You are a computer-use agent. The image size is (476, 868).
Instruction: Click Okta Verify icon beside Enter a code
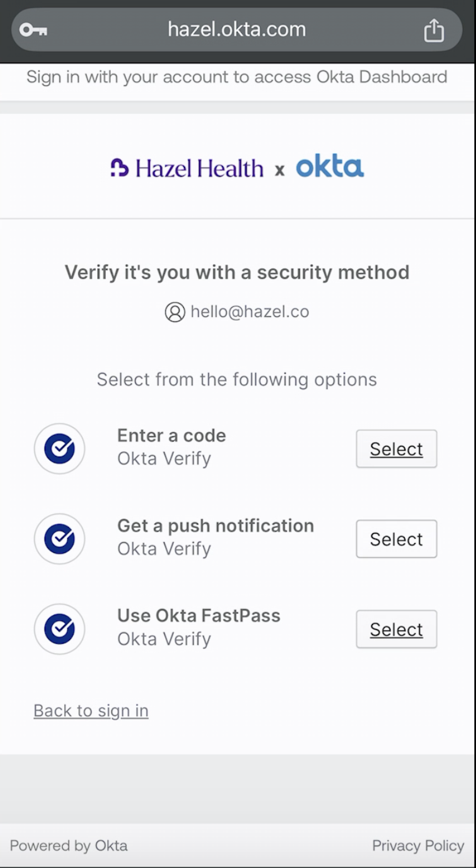pyautogui.click(x=59, y=449)
